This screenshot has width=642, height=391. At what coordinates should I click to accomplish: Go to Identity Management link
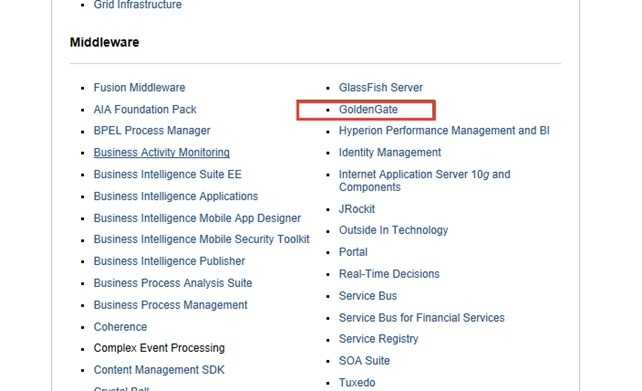click(x=390, y=153)
